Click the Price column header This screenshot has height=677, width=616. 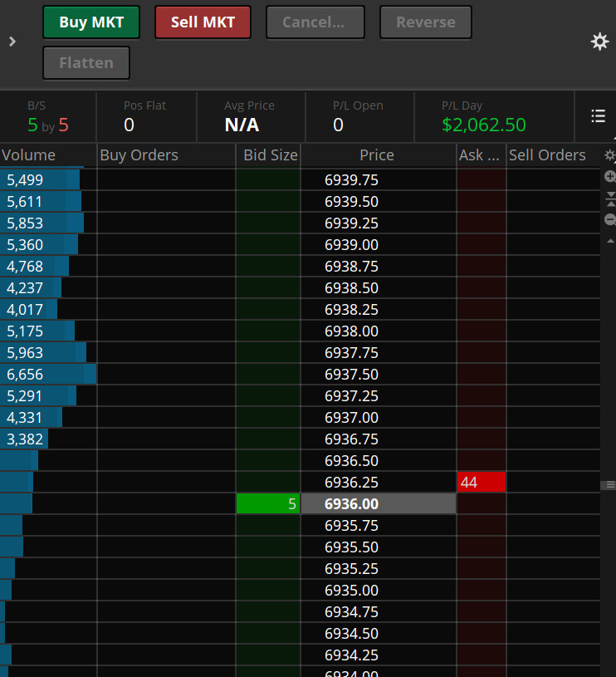point(377,155)
